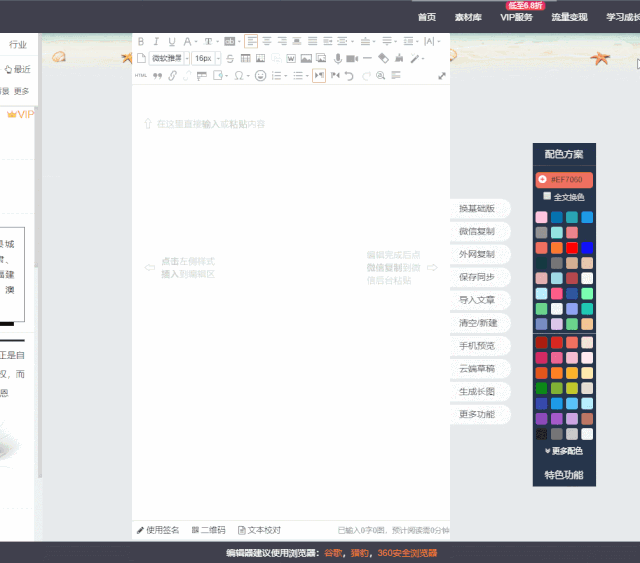
Task: Click the microphone audio insert icon
Action: click(338, 59)
